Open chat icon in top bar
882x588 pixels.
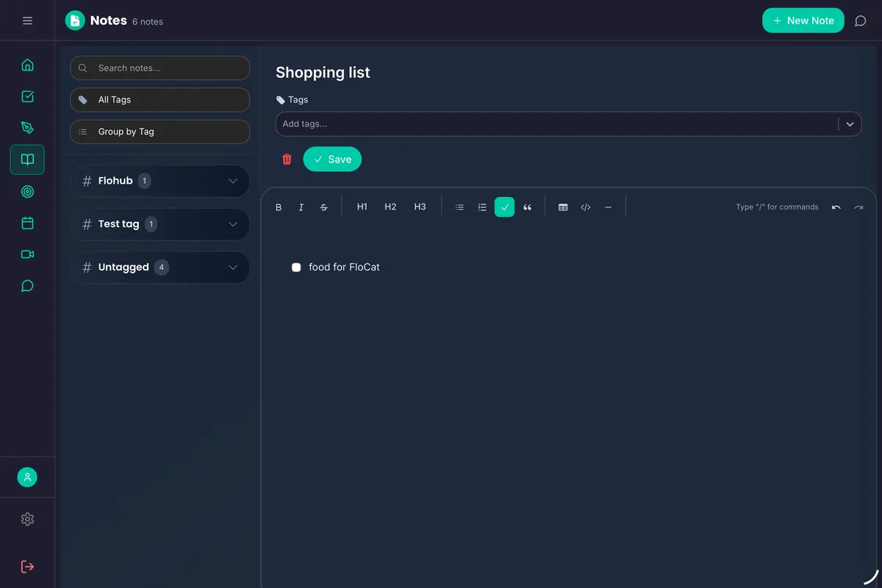860,21
